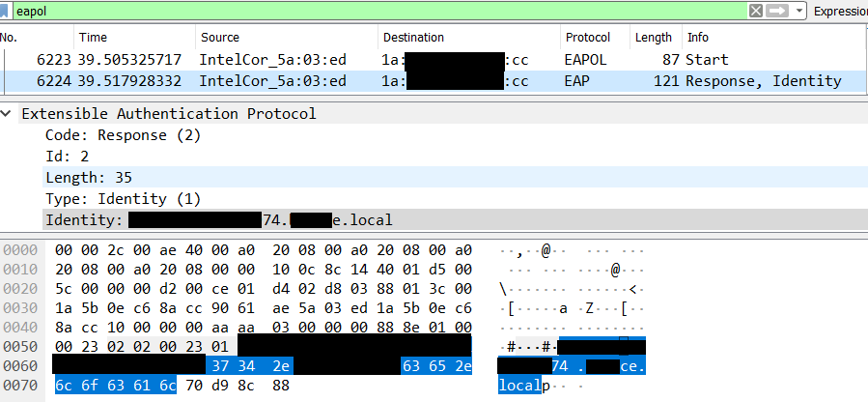Image resolution: width=868 pixels, height=402 pixels.
Task: Sort by the Length column header
Action: point(653,38)
